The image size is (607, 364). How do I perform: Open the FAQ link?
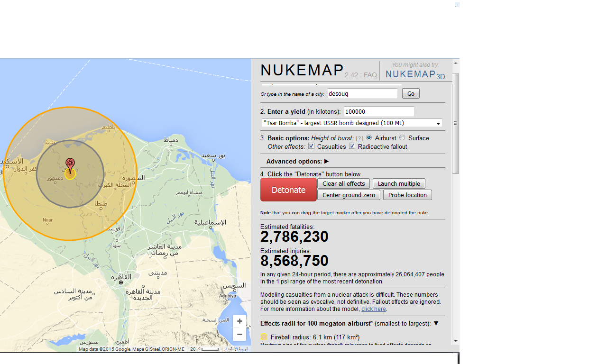pyautogui.click(x=370, y=75)
